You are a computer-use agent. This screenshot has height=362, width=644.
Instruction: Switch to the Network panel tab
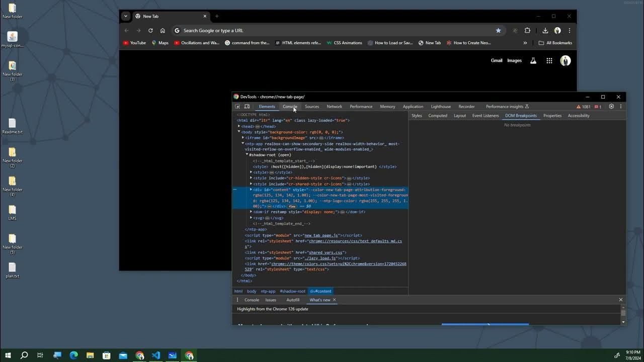(334, 107)
